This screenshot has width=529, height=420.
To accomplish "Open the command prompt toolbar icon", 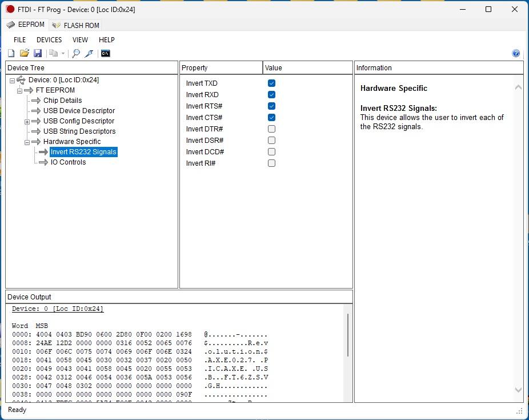I will pos(106,53).
